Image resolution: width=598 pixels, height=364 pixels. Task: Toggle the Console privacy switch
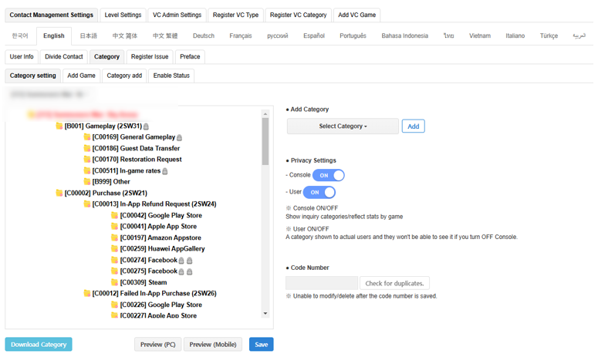328,176
